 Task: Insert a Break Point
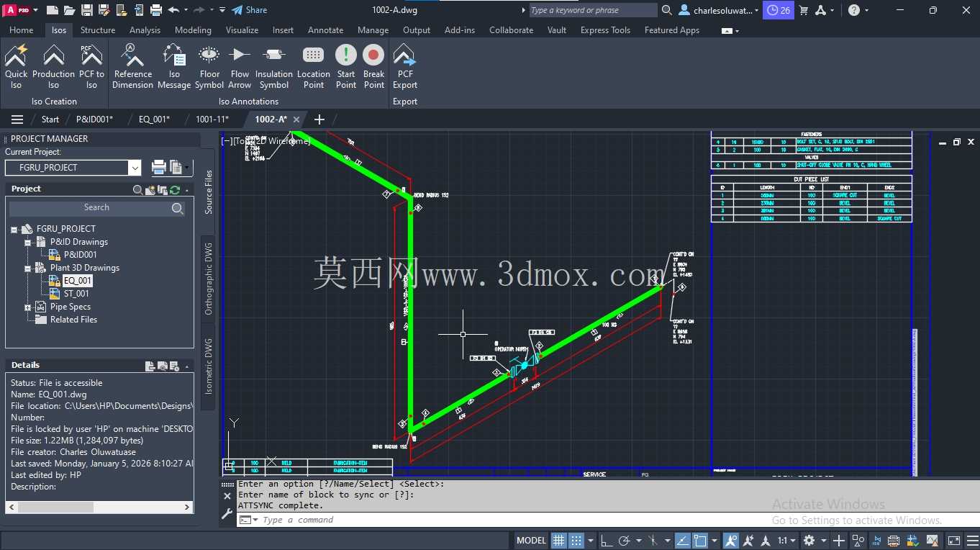click(x=373, y=66)
